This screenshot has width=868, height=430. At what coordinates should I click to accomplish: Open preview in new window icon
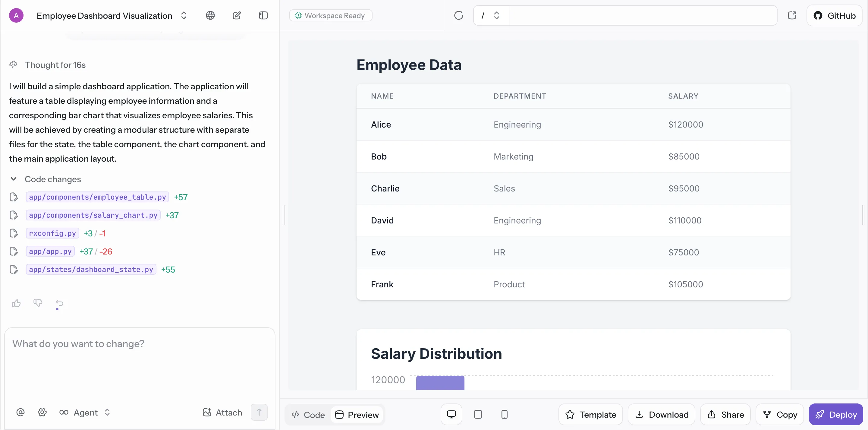click(x=792, y=15)
